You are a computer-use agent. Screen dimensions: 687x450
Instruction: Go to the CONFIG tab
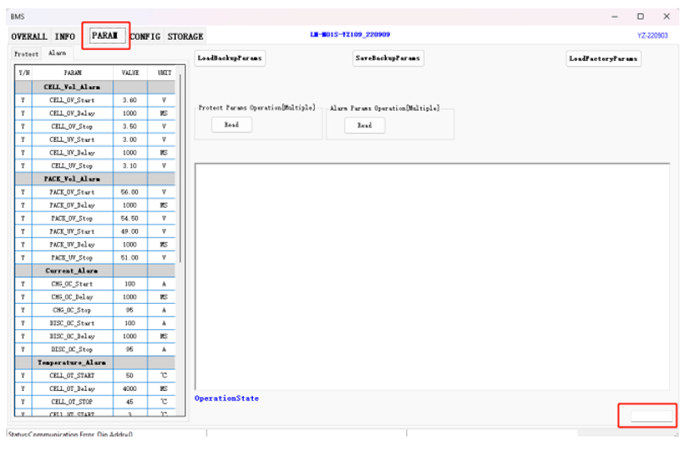145,35
